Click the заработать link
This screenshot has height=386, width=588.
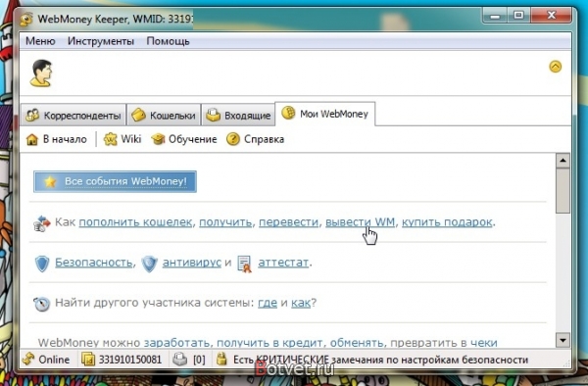pos(176,343)
